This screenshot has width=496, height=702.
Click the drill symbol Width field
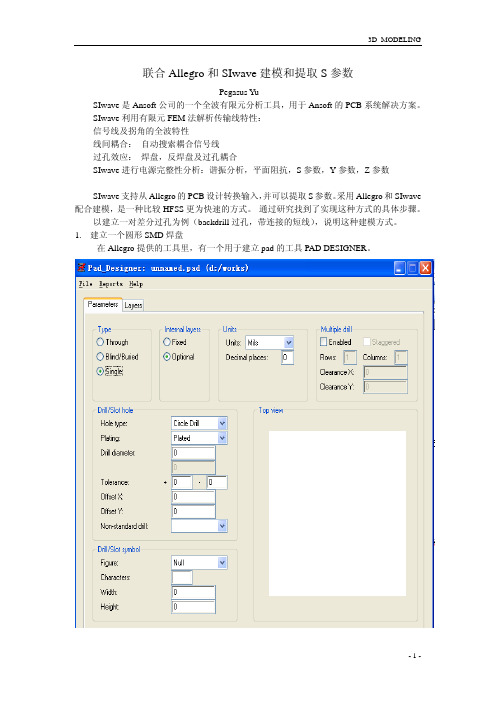[x=193, y=592]
